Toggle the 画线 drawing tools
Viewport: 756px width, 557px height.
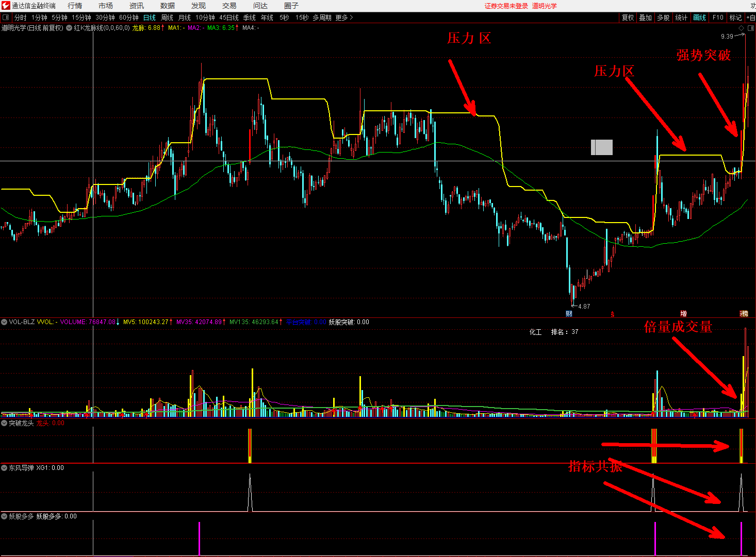(699, 18)
